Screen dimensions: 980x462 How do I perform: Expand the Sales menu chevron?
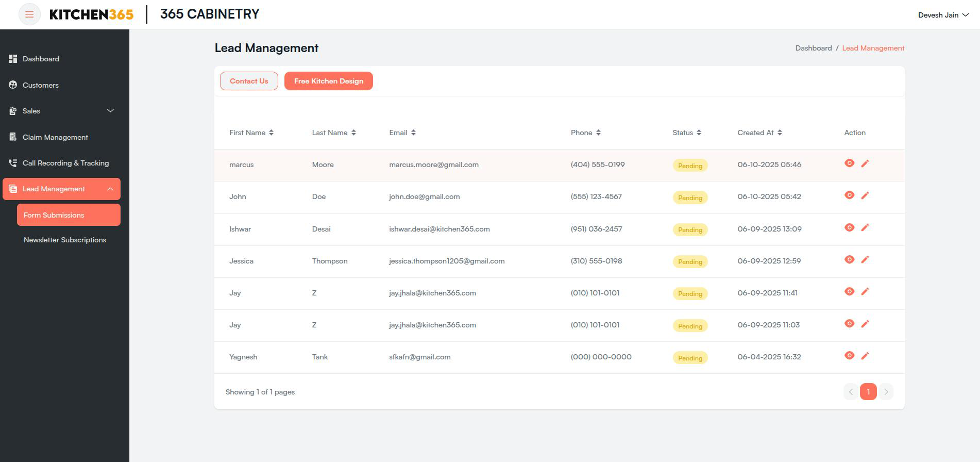(x=110, y=111)
